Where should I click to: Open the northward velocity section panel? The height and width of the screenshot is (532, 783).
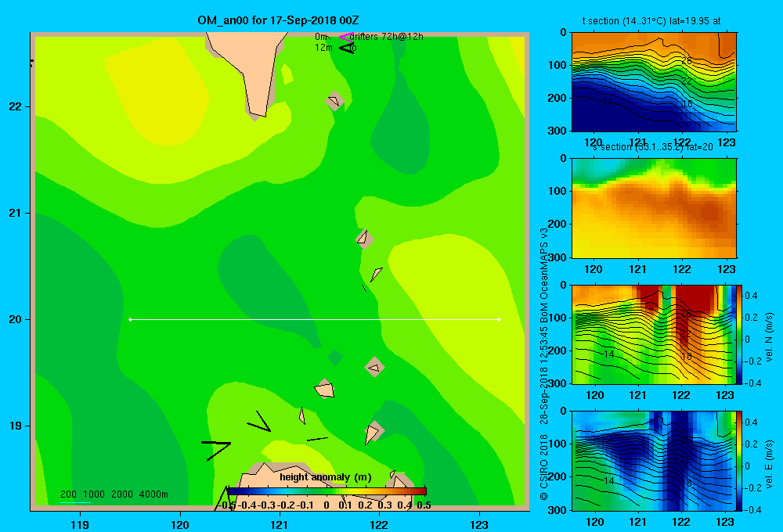[x=654, y=334]
